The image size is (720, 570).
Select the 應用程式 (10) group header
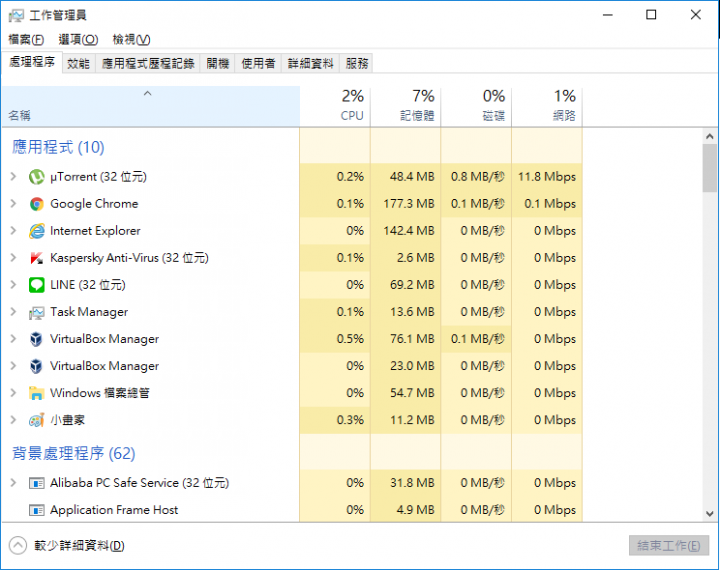[58, 147]
